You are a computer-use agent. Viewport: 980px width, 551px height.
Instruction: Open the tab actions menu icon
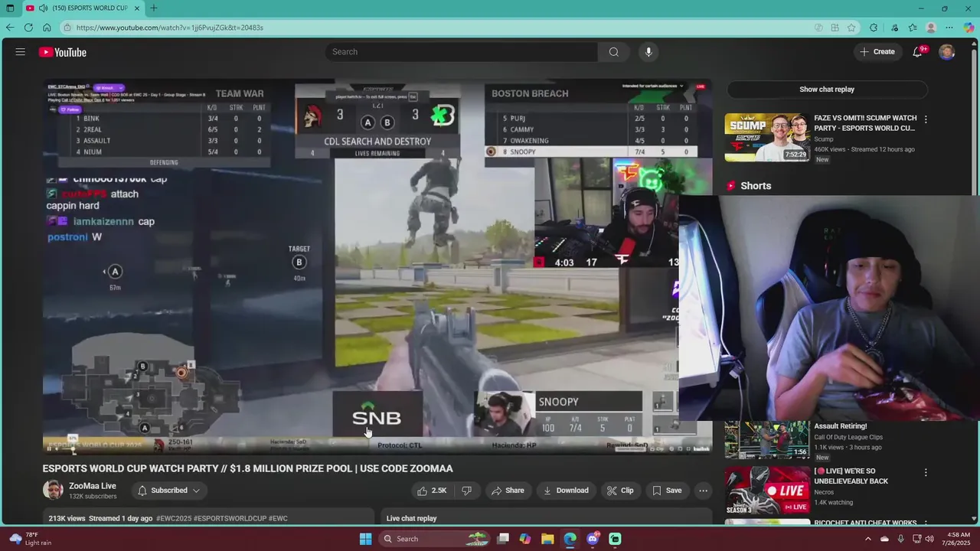tap(10, 8)
